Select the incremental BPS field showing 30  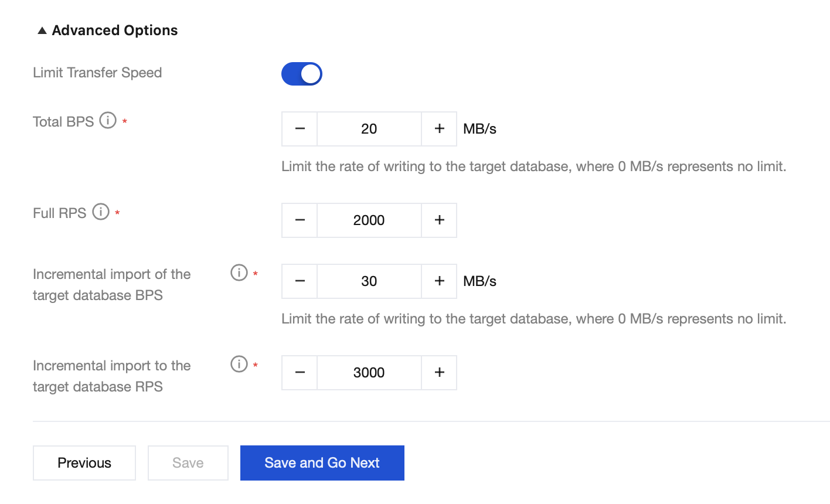click(x=369, y=281)
